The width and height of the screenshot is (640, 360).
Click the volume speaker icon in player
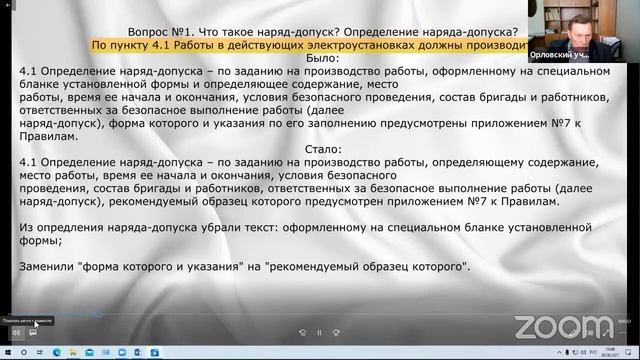coord(16,333)
